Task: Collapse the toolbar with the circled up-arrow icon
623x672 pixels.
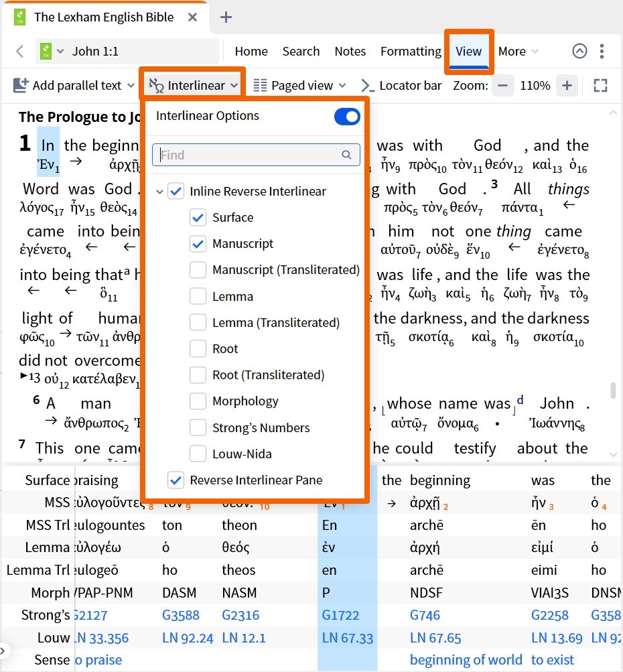Action: point(579,51)
